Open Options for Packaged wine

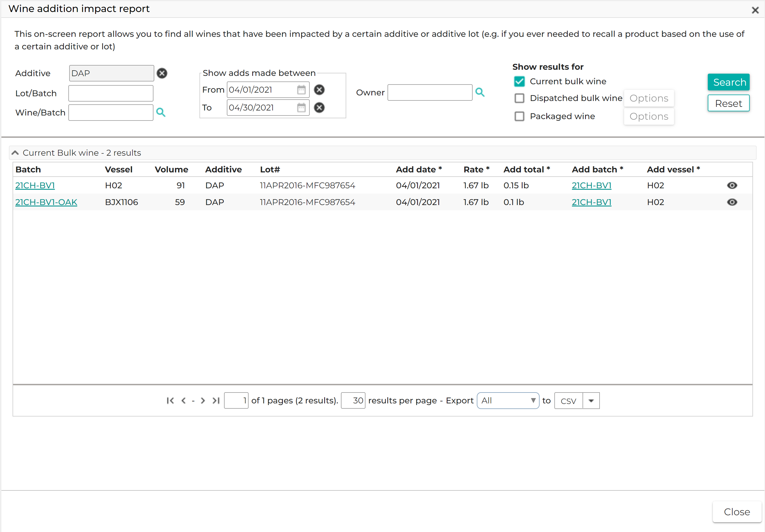point(648,117)
